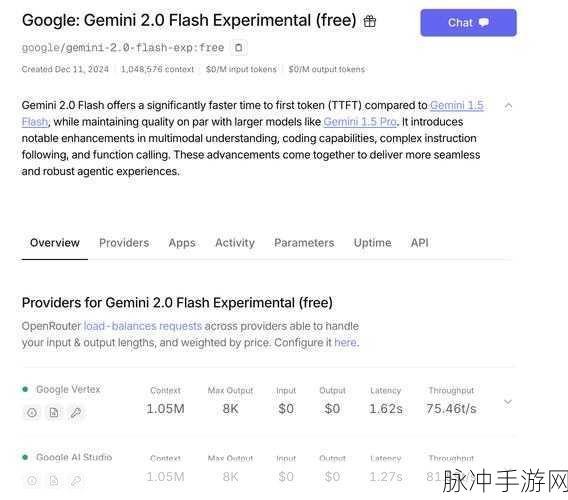Click the Google AI Studio provider name
This screenshot has height=500, width=568.
click(x=74, y=457)
